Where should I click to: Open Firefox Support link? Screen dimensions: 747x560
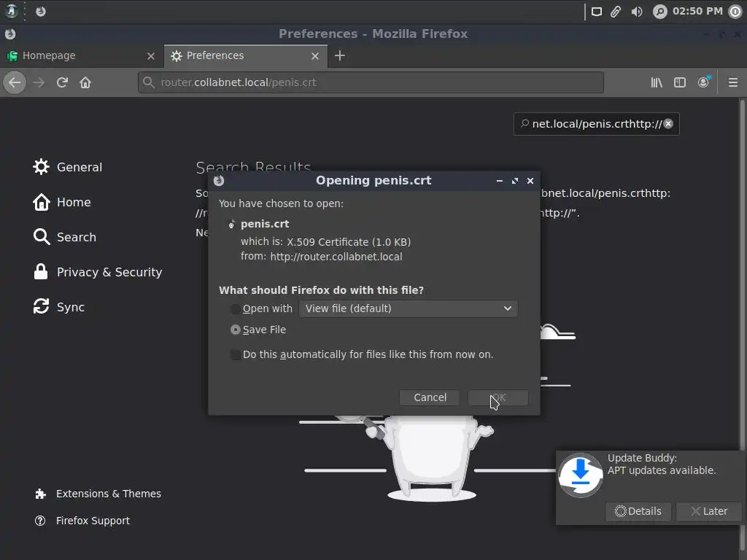click(82, 521)
